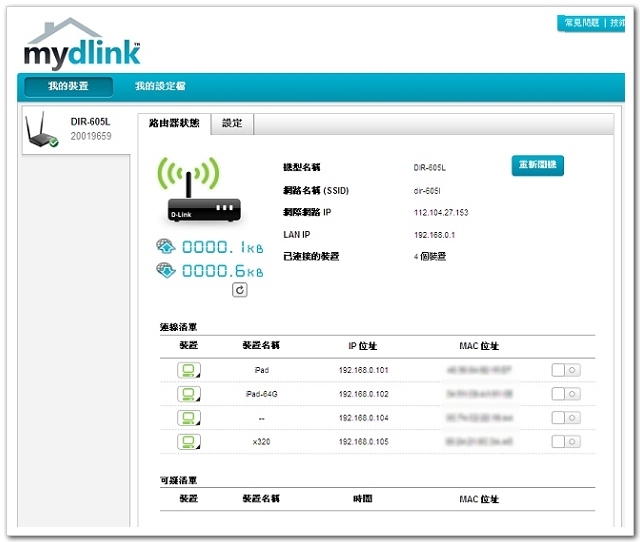Open the 常見問題 FAQ link
This screenshot has width=640, height=542.
[582, 23]
